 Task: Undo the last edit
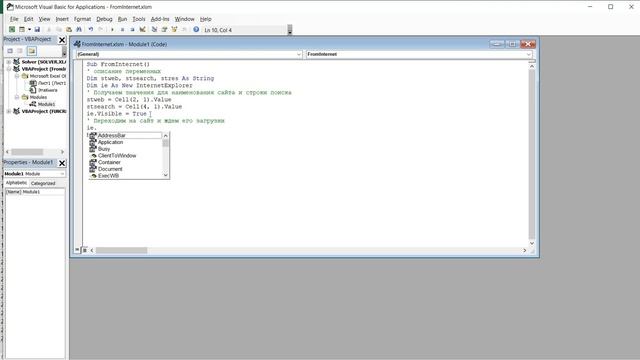[x=91, y=29]
